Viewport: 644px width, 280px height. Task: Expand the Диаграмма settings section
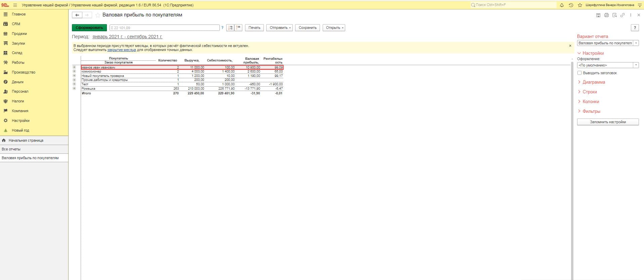tap(594, 82)
